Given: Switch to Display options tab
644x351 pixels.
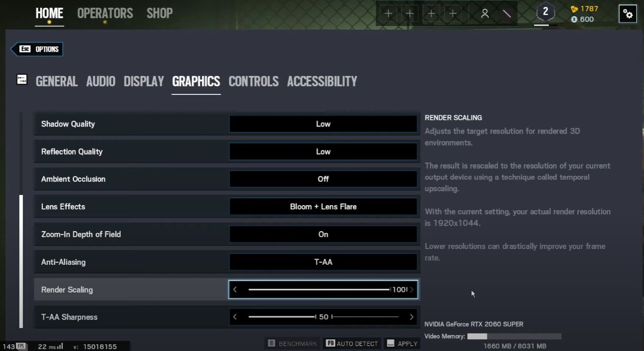Looking at the screenshot, I should (144, 81).
